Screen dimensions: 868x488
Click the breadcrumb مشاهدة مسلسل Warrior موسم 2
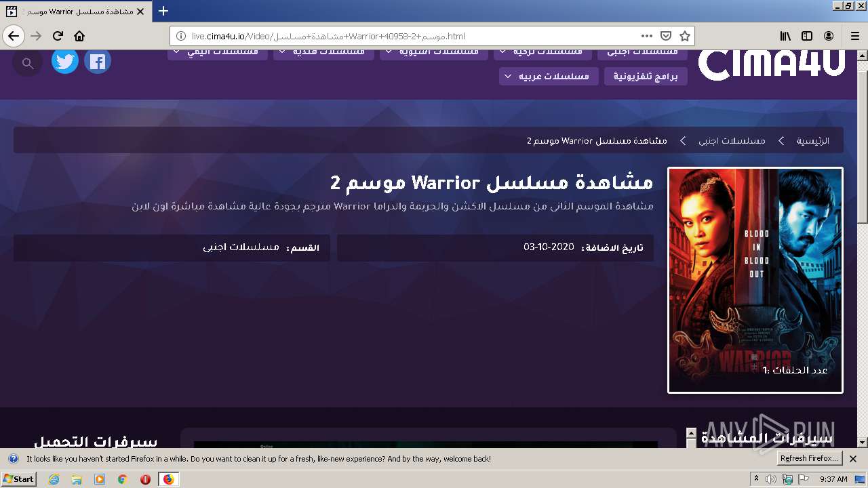pyautogui.click(x=597, y=141)
